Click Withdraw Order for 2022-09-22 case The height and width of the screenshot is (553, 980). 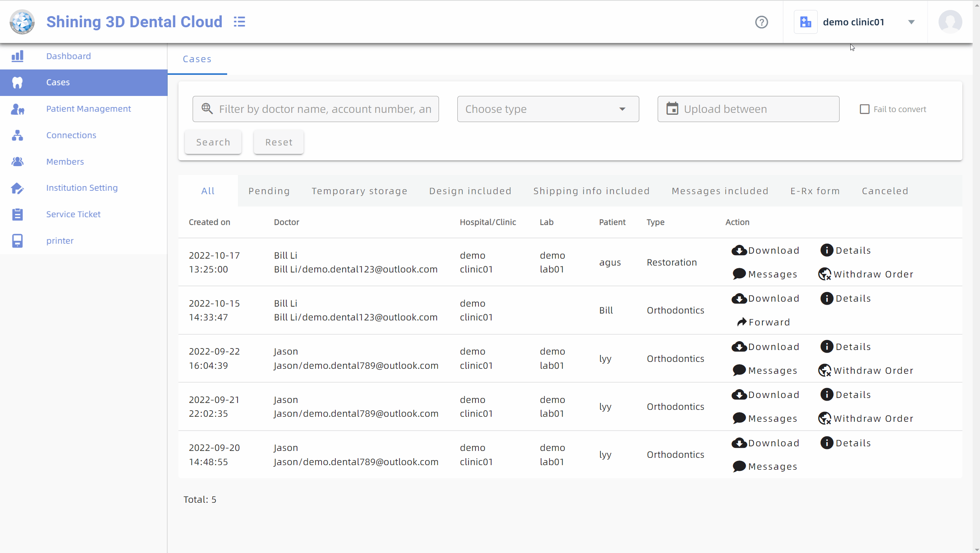coord(866,370)
